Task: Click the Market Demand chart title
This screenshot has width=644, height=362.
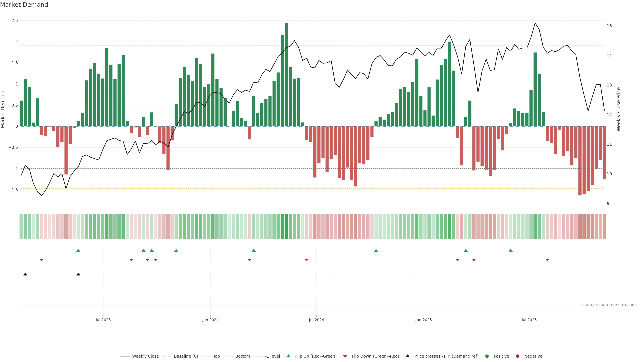Action: pos(24,5)
